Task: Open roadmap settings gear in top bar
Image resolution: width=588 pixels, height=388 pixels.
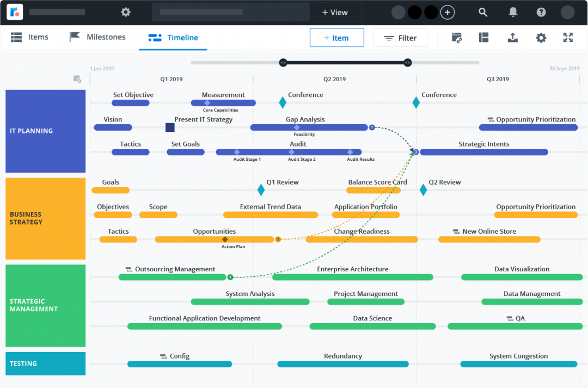Action: click(126, 12)
